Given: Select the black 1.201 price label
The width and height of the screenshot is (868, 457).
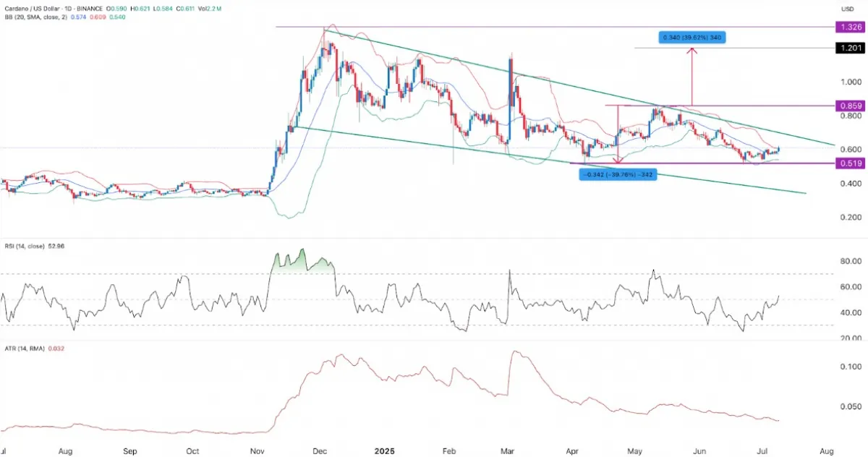Looking at the screenshot, I should 851,48.
